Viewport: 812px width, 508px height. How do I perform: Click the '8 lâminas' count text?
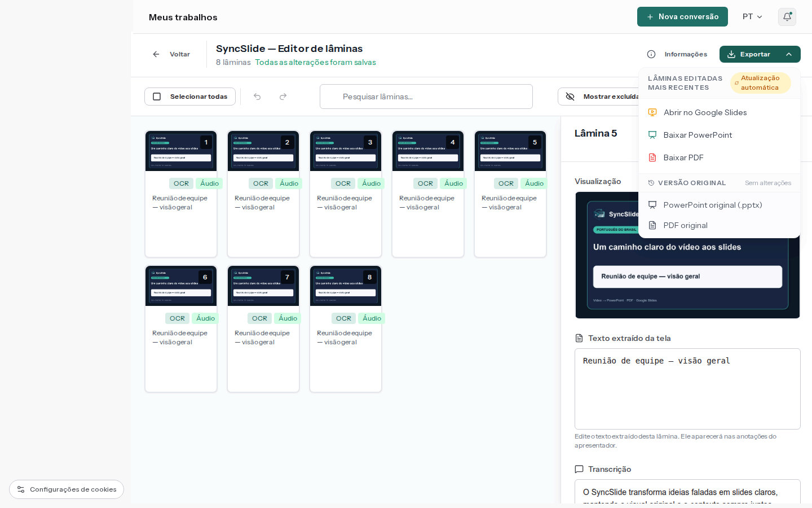233,62
